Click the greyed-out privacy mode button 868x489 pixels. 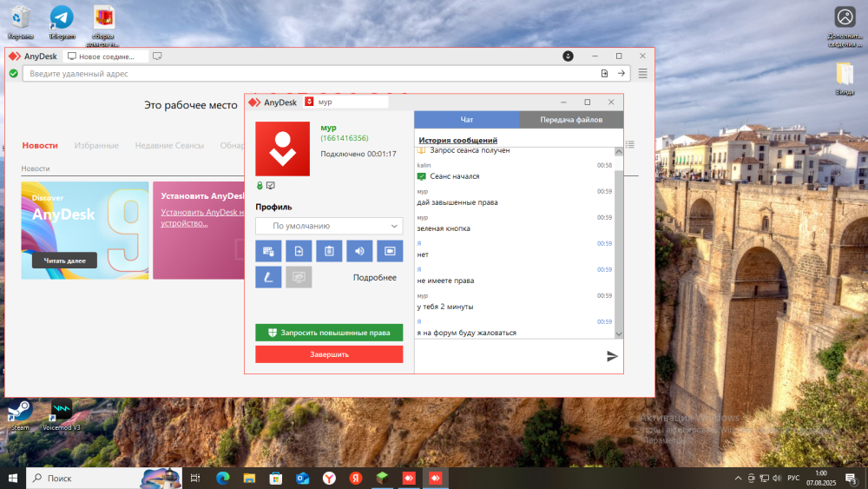pyautogui.click(x=299, y=277)
